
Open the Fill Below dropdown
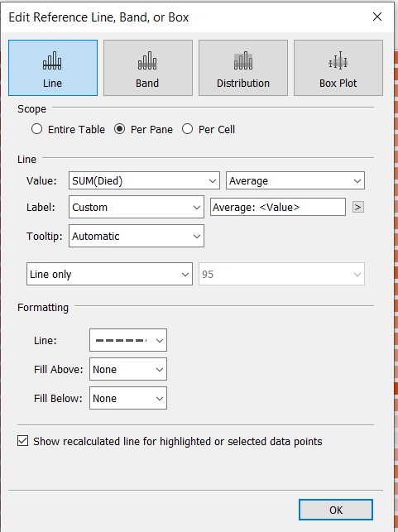pos(128,398)
